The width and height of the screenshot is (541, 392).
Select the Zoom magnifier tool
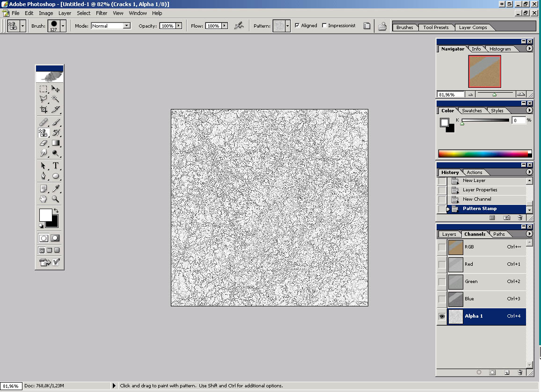pos(56,199)
